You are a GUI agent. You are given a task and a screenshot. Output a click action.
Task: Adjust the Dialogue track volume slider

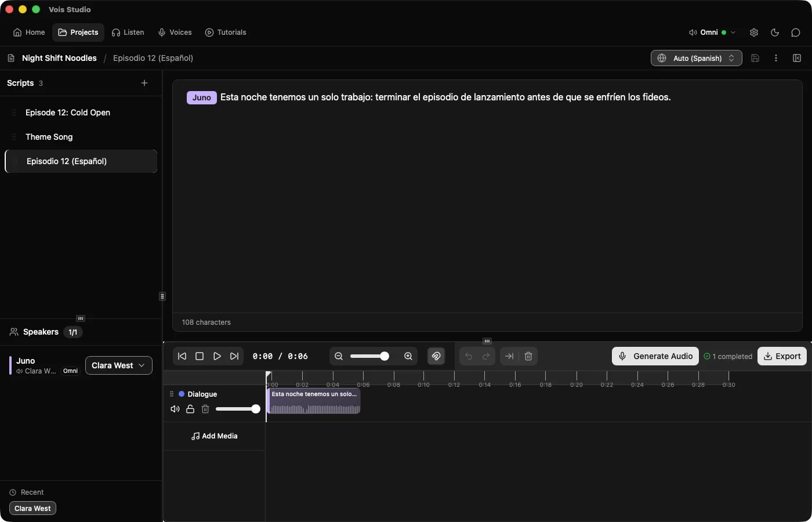[x=238, y=409]
